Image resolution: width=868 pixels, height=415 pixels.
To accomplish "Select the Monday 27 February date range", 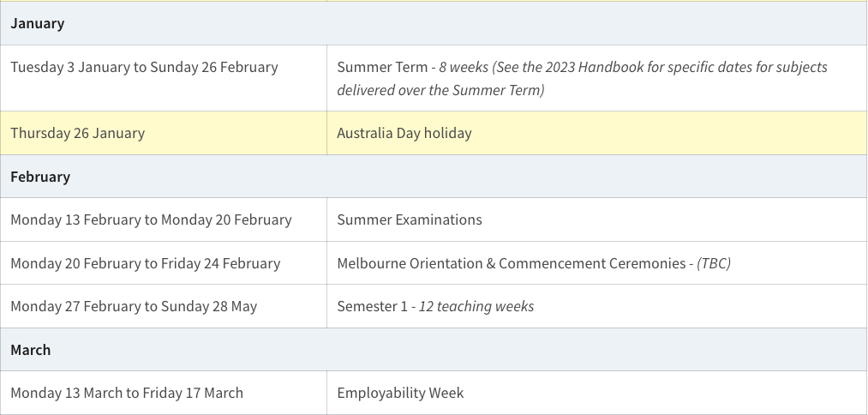I will click(134, 306).
